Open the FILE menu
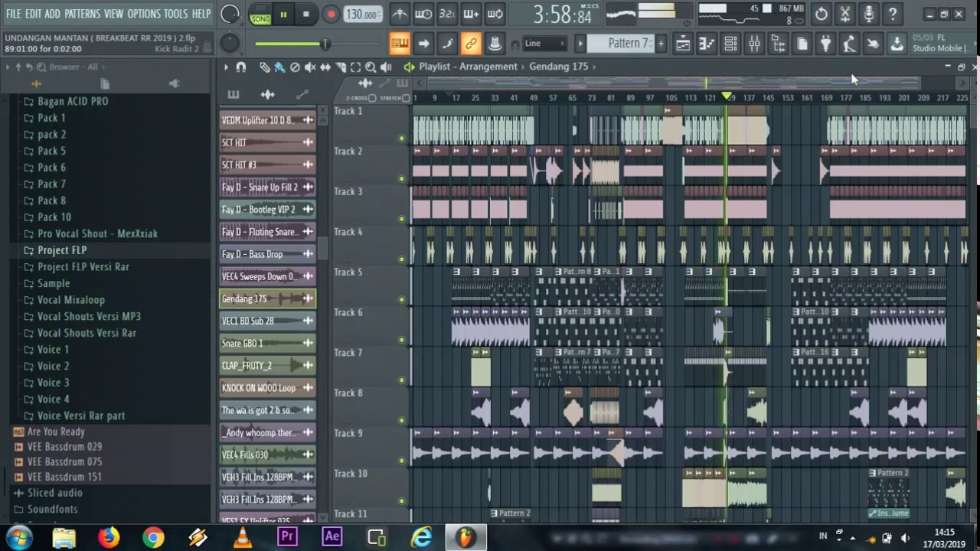Screen dimensions: 980x551 point(13,14)
